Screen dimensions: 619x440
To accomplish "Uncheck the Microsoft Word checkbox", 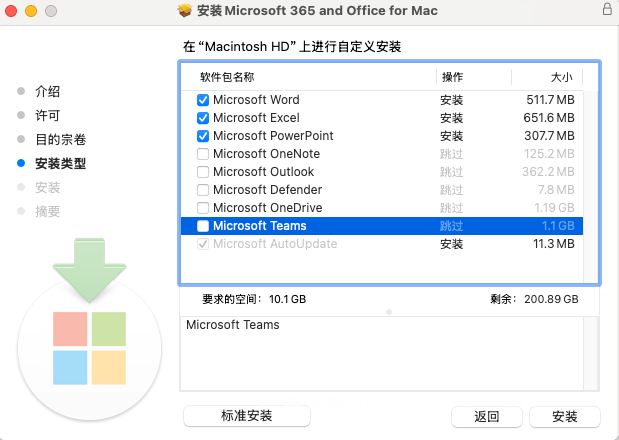I will 203,100.
